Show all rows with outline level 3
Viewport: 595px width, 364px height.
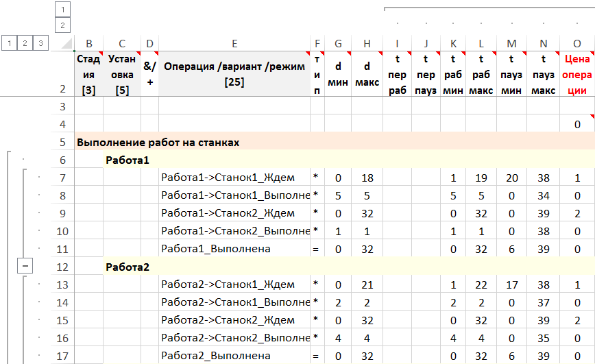pos(41,43)
